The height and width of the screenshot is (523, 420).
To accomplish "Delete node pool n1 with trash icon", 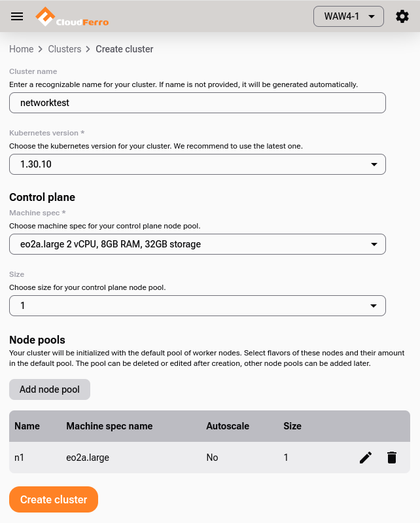I will tap(392, 458).
